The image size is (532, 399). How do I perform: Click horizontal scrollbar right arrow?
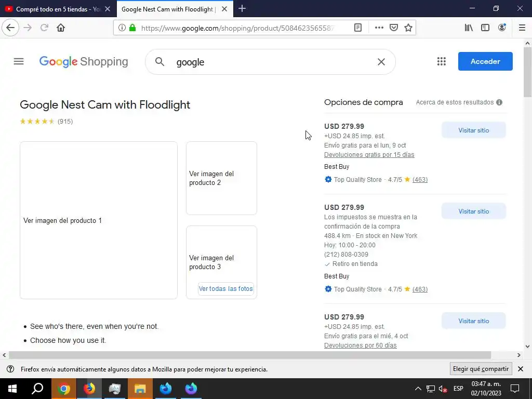[519, 355]
